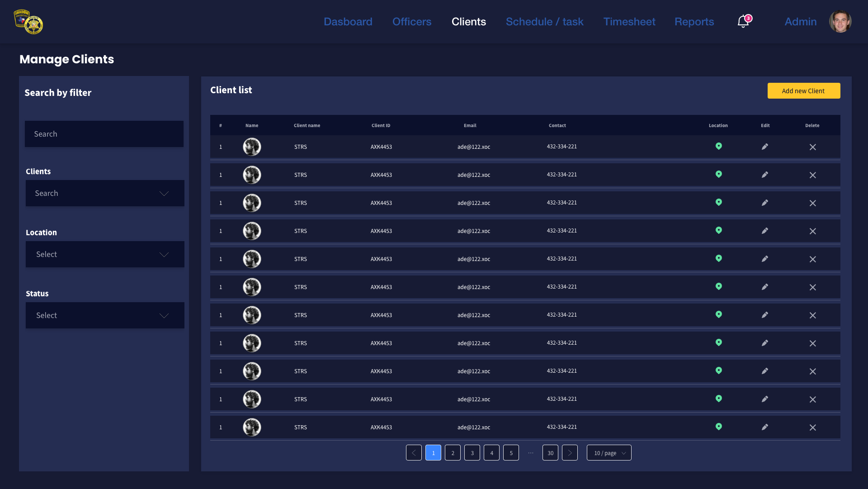The height and width of the screenshot is (489, 868).
Task: Expand the Clients filter dropdown
Action: [105, 193]
